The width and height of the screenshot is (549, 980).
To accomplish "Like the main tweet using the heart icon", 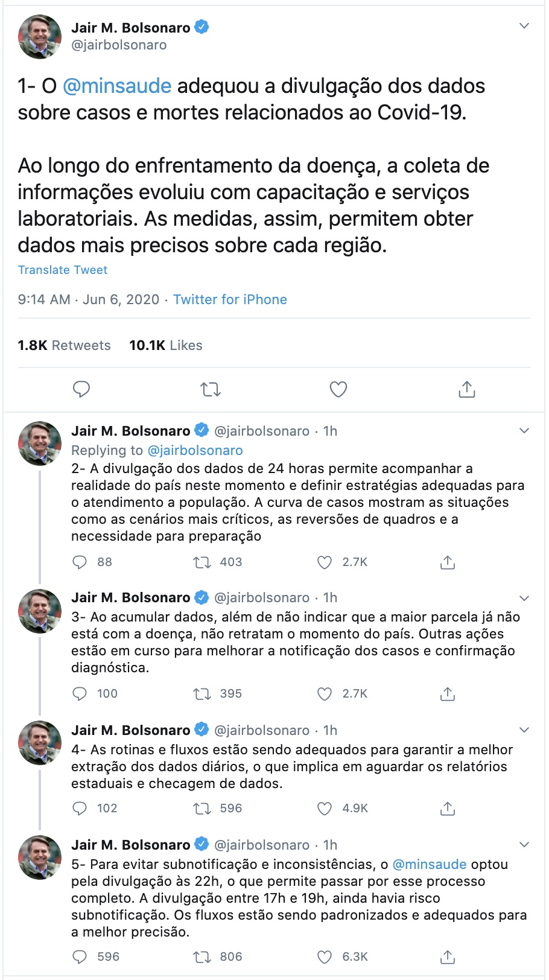I will (338, 389).
